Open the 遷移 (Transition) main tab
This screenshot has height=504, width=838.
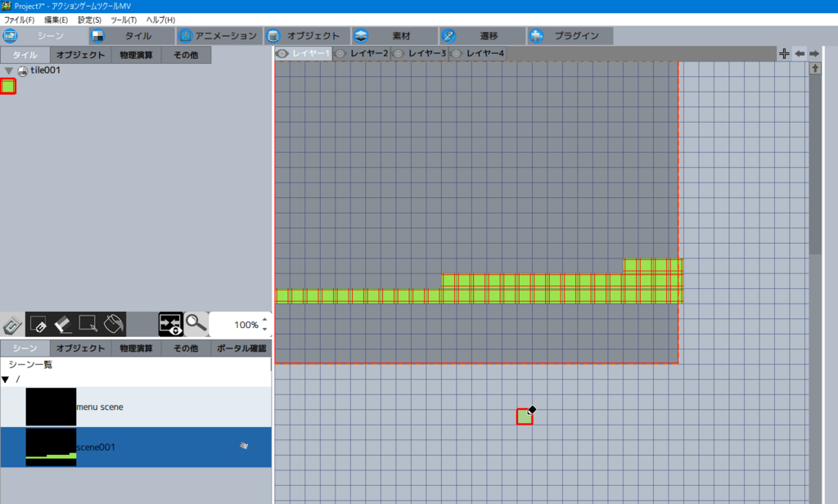click(x=483, y=36)
